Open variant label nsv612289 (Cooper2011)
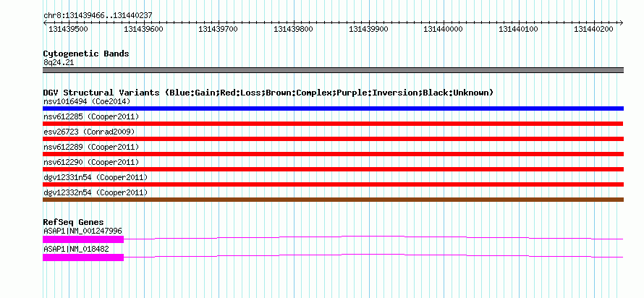This screenshot has width=644, height=298. (x=91, y=147)
